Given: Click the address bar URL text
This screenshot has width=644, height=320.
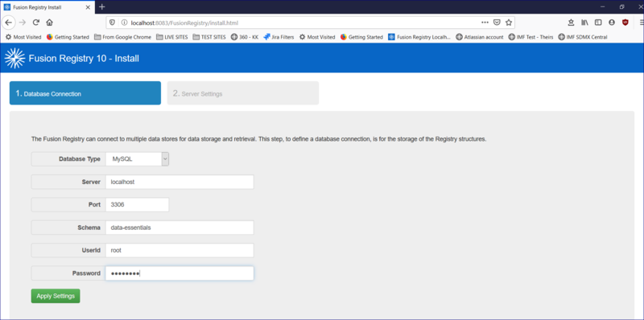Looking at the screenshot, I should [184, 23].
